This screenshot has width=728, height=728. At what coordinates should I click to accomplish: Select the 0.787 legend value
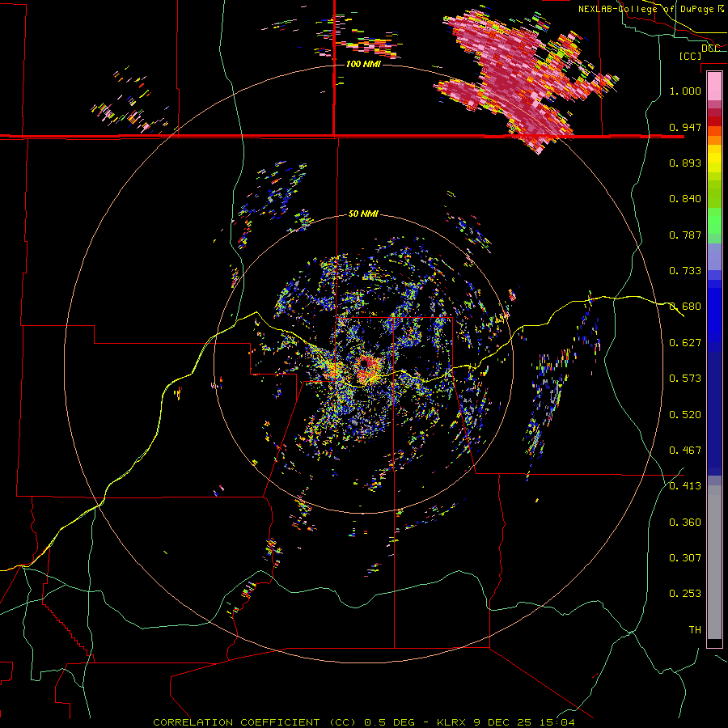tap(685, 235)
